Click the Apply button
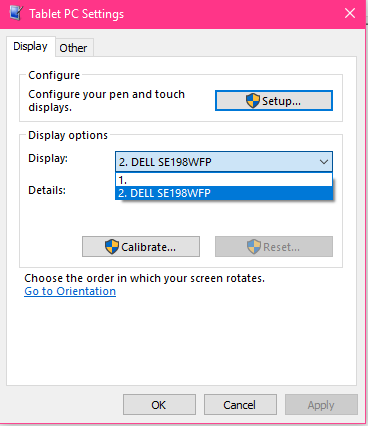Screen dimensions: 368x426 point(321,405)
